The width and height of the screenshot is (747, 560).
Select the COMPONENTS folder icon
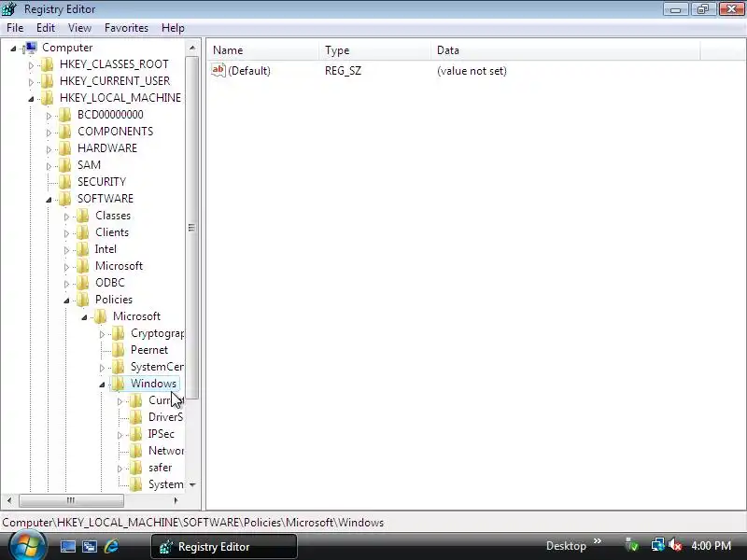tap(65, 132)
